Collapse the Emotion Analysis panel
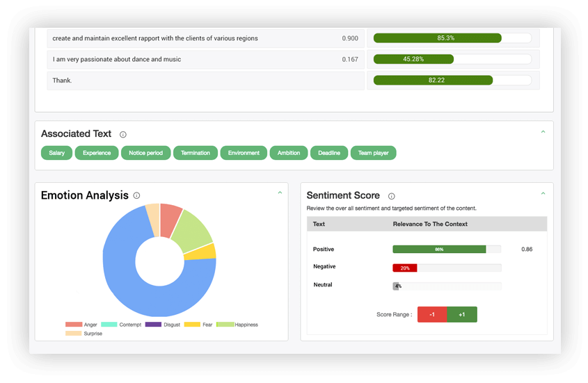 280,193
